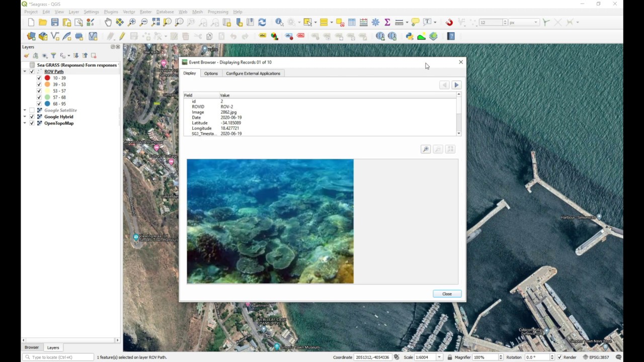
Task: Open project using the folder icon
Action: (43, 22)
